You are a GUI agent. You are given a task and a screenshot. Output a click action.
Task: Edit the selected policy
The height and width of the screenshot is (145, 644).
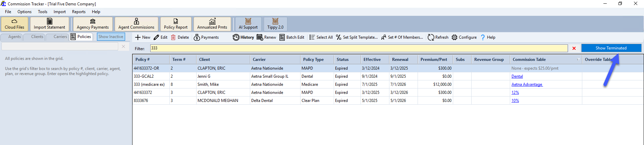[x=161, y=37]
